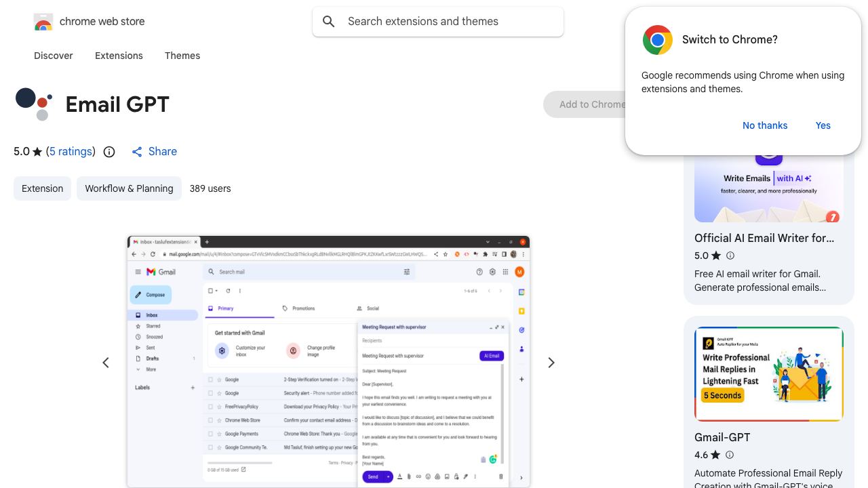Viewport: 868px width, 488px height.
Task: Open the Gmail-GPT title link
Action: coord(722,437)
